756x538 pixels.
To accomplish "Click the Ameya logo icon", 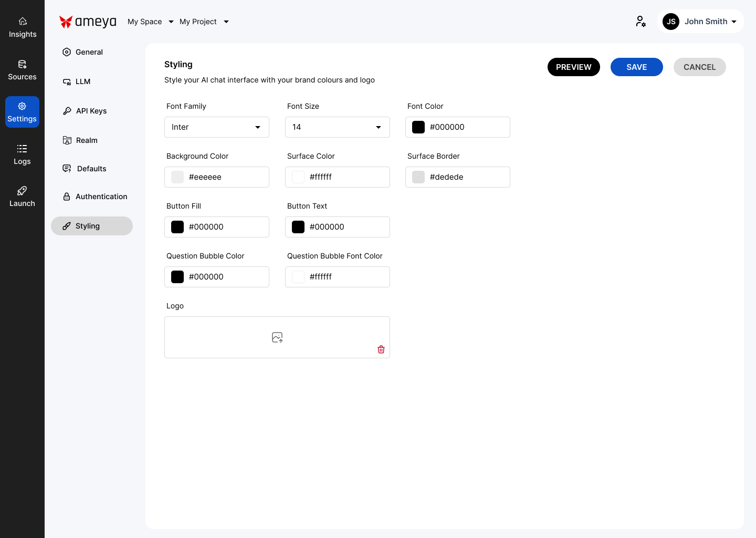I will 66,22.
